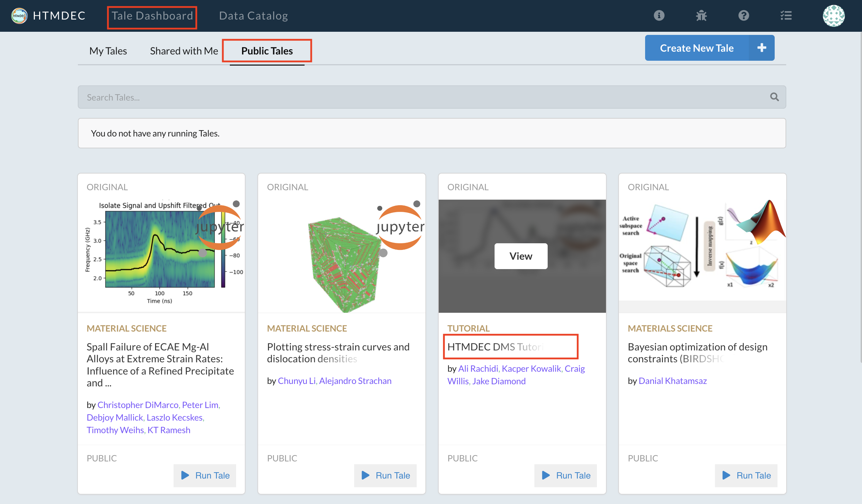Viewport: 862px width, 504px height.
Task: Switch to the My Tales tab
Action: pyautogui.click(x=108, y=51)
